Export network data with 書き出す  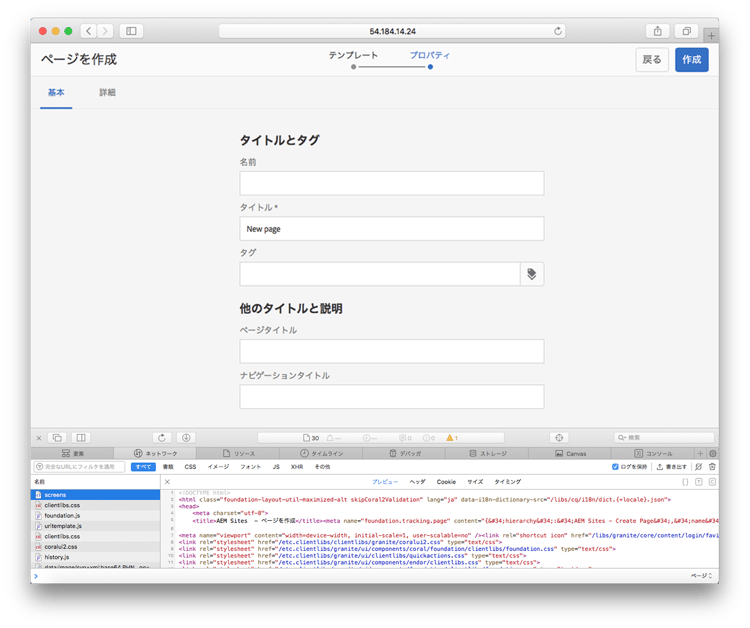[x=672, y=467]
